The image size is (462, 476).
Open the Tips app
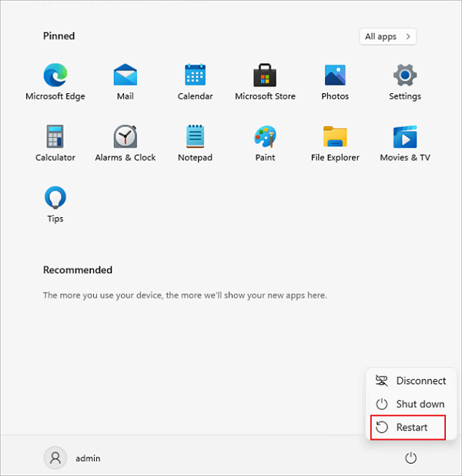click(x=55, y=199)
